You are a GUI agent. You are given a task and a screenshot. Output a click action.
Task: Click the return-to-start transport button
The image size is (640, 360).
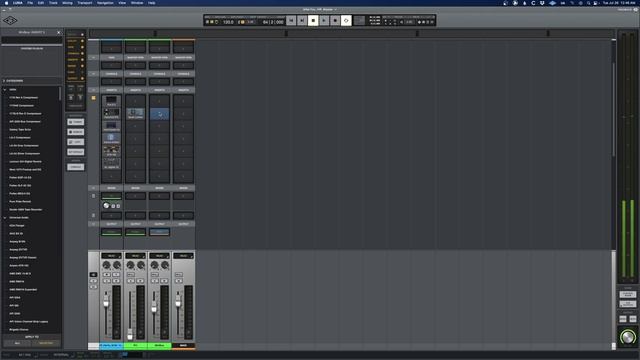point(291,20)
